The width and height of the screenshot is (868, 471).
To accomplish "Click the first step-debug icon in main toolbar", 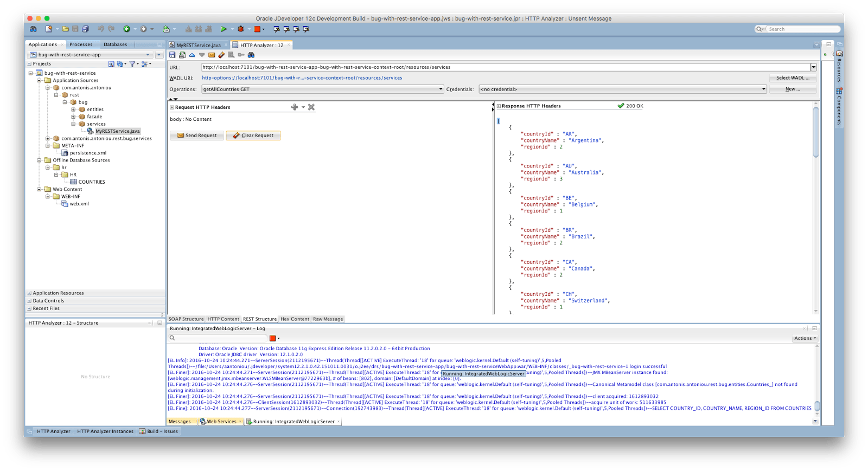I will (277, 29).
